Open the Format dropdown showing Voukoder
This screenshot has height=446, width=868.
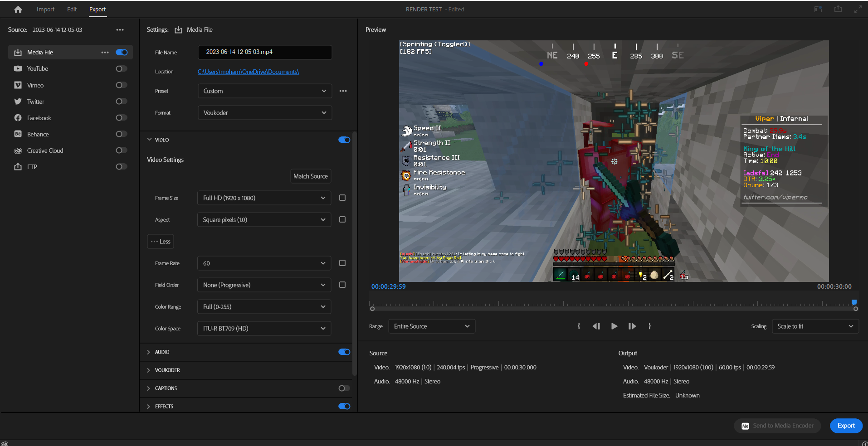264,113
